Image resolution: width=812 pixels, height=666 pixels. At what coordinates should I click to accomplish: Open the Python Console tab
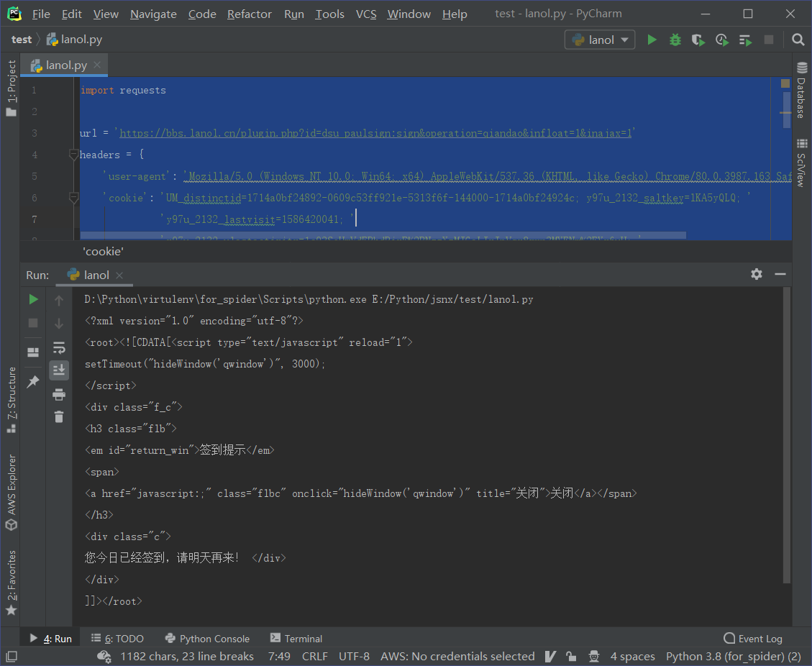tap(207, 639)
